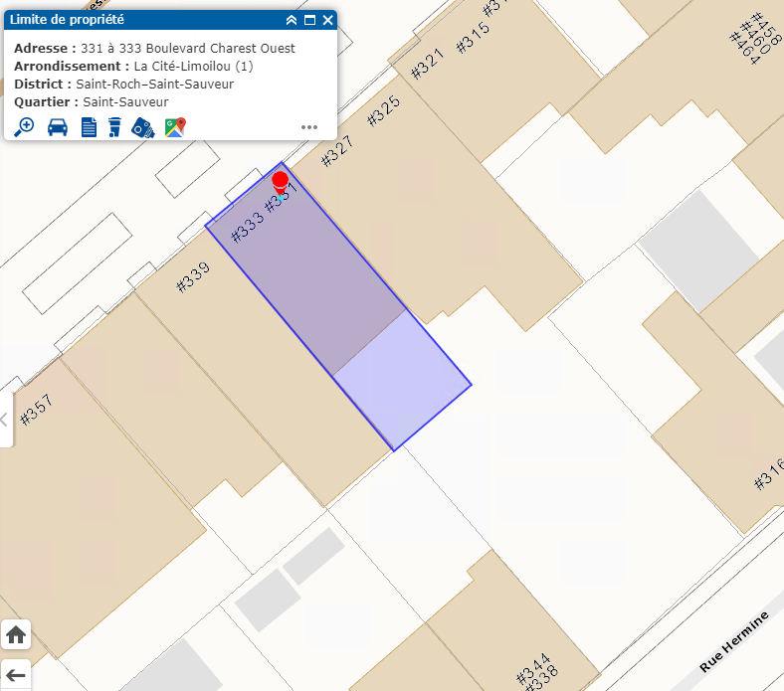784x691 pixels.
Task: Click the Arrondissement La Cité-Limoilou text
Action: click(133, 66)
